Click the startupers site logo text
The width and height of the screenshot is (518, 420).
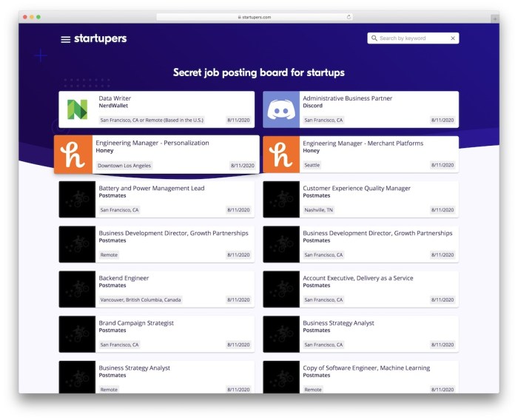point(100,38)
